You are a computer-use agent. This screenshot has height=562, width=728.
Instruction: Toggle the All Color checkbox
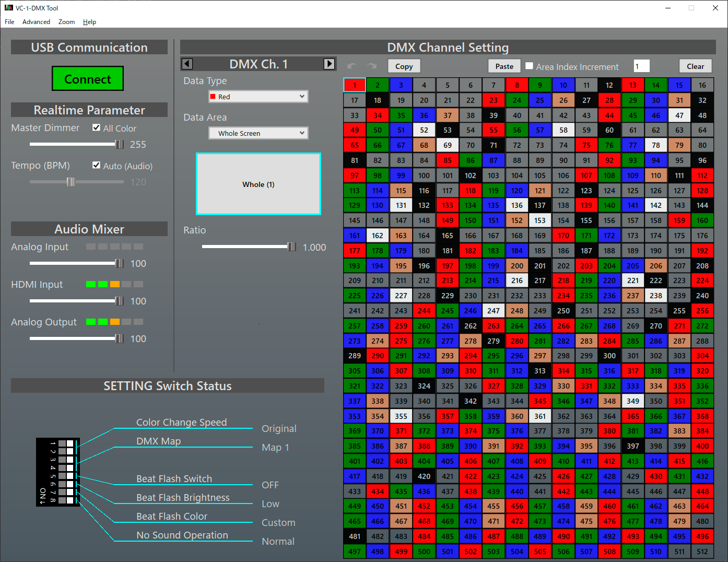click(96, 127)
